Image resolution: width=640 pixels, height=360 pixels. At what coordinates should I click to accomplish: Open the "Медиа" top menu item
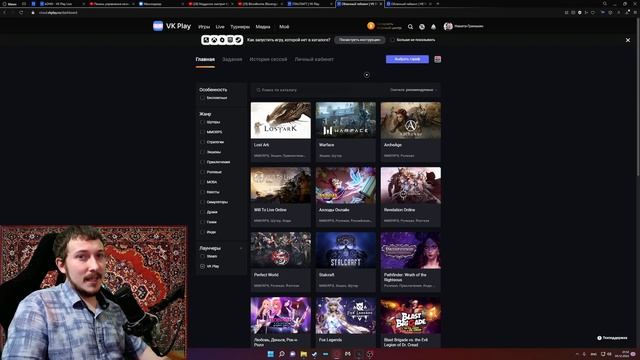point(263,27)
